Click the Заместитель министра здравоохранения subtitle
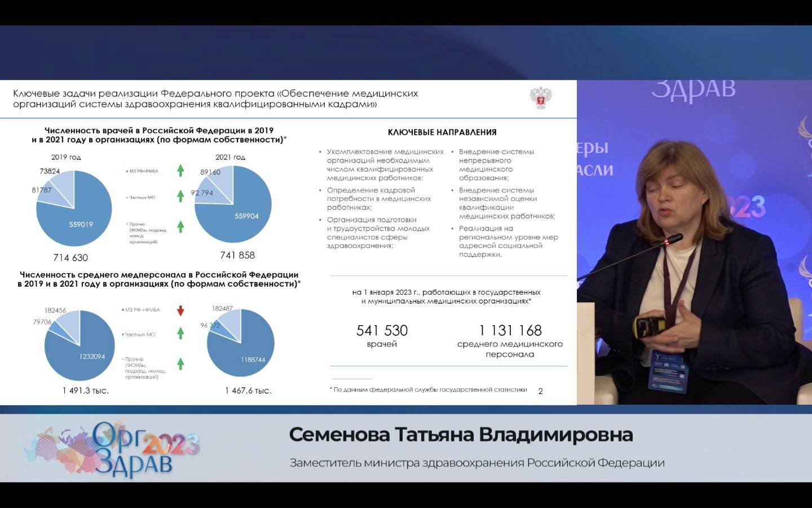The image size is (812, 508). click(476, 463)
